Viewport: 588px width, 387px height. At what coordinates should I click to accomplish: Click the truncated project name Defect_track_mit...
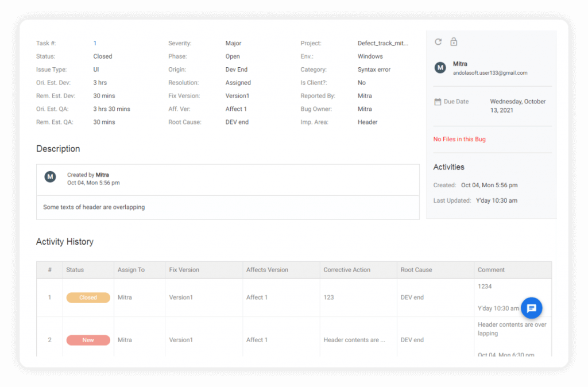point(383,43)
